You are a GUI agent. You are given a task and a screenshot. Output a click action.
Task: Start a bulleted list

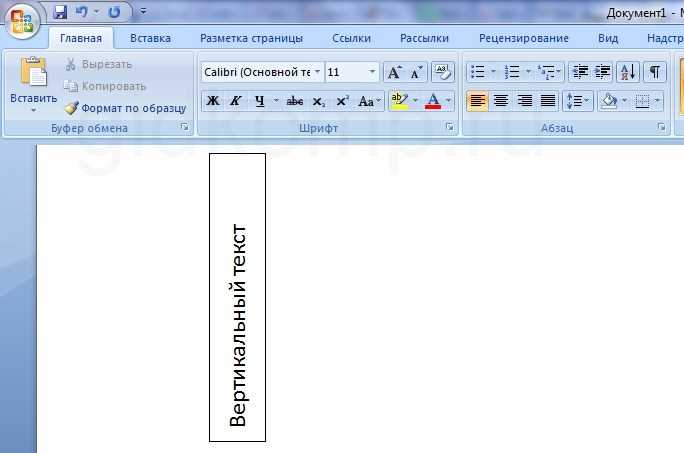(478, 72)
